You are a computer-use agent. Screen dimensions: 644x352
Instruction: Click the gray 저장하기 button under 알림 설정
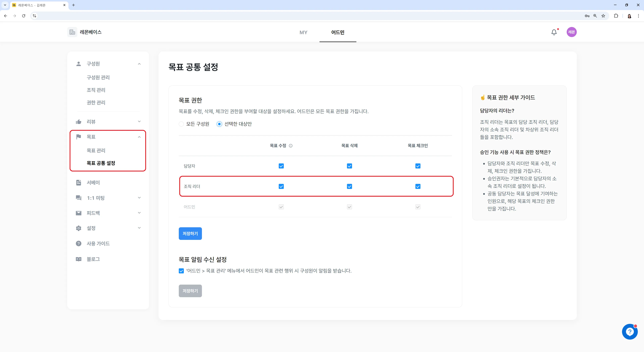pyautogui.click(x=190, y=291)
